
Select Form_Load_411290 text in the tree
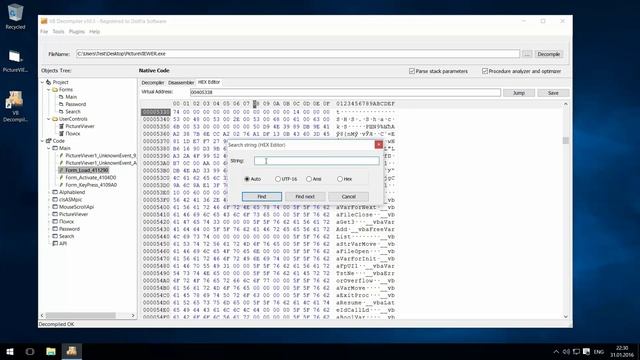click(x=87, y=170)
